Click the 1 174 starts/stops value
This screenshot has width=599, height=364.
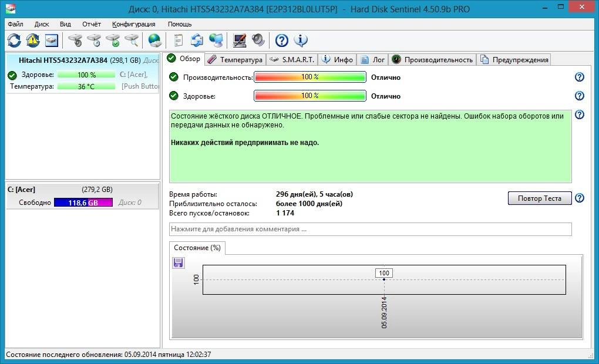(x=285, y=213)
